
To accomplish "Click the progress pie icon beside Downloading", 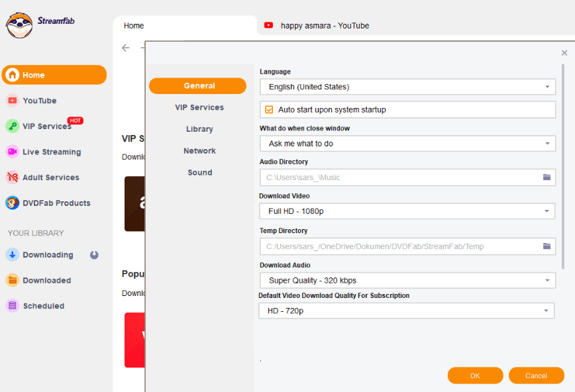I will [94, 255].
